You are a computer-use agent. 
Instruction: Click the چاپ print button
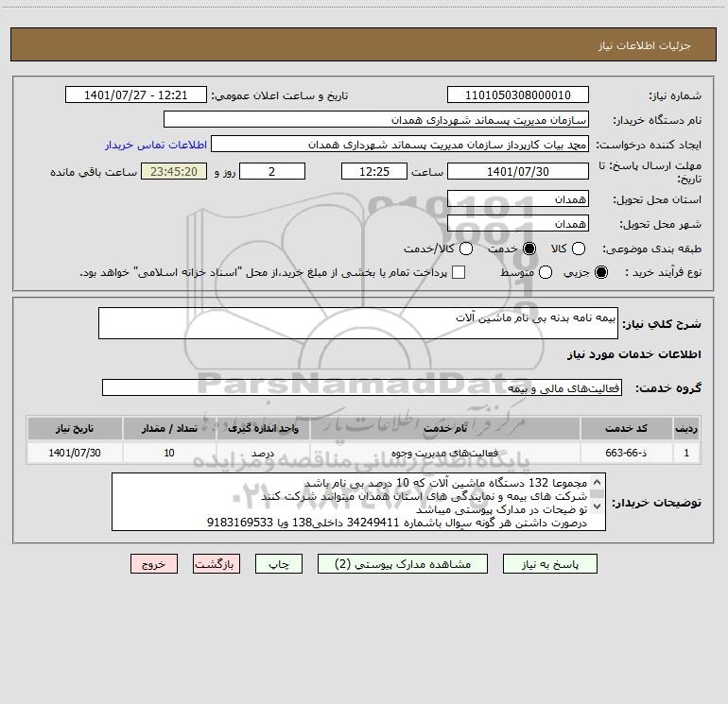tap(279, 564)
